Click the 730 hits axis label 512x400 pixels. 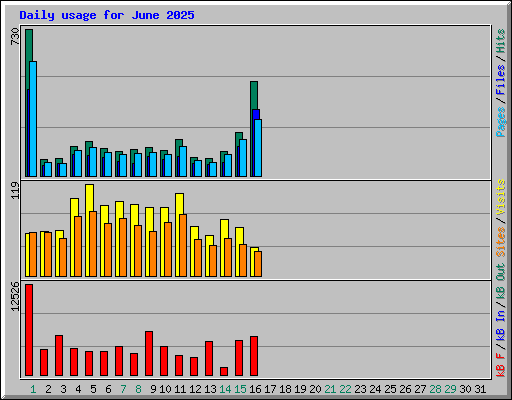15,37
